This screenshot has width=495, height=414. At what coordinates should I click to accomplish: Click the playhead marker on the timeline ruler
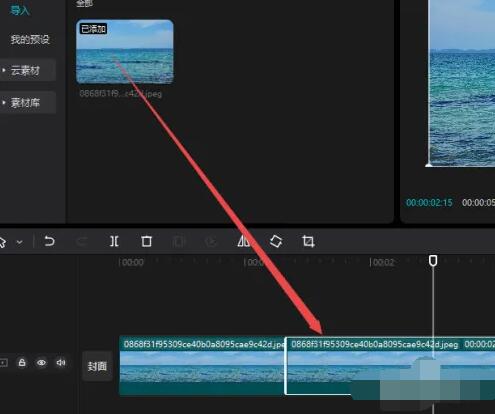[x=433, y=261]
